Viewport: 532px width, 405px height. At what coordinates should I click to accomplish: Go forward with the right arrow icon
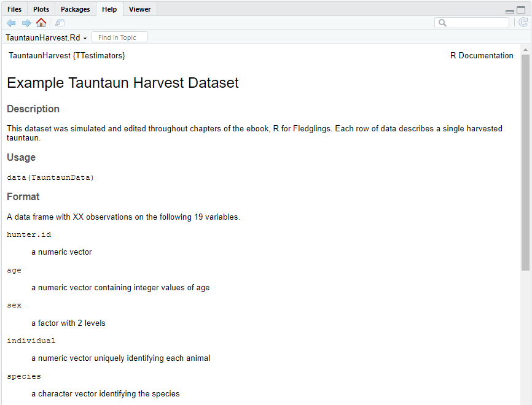click(x=26, y=23)
